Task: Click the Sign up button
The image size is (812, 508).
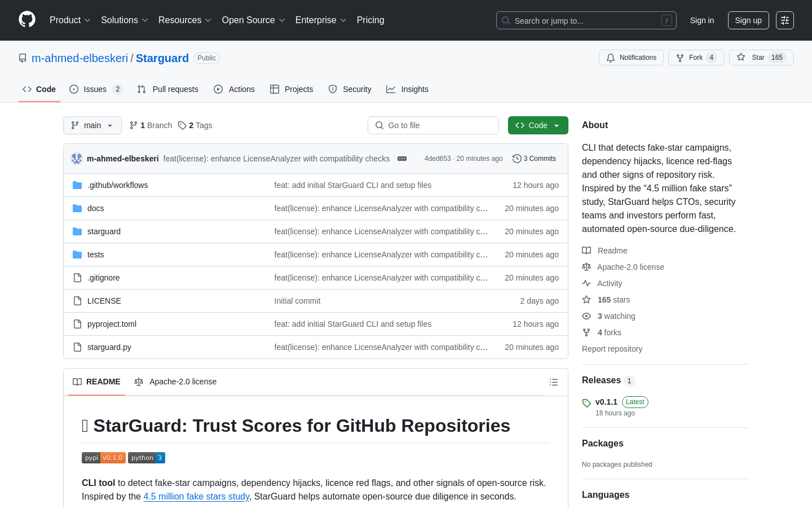Action: (x=748, y=20)
